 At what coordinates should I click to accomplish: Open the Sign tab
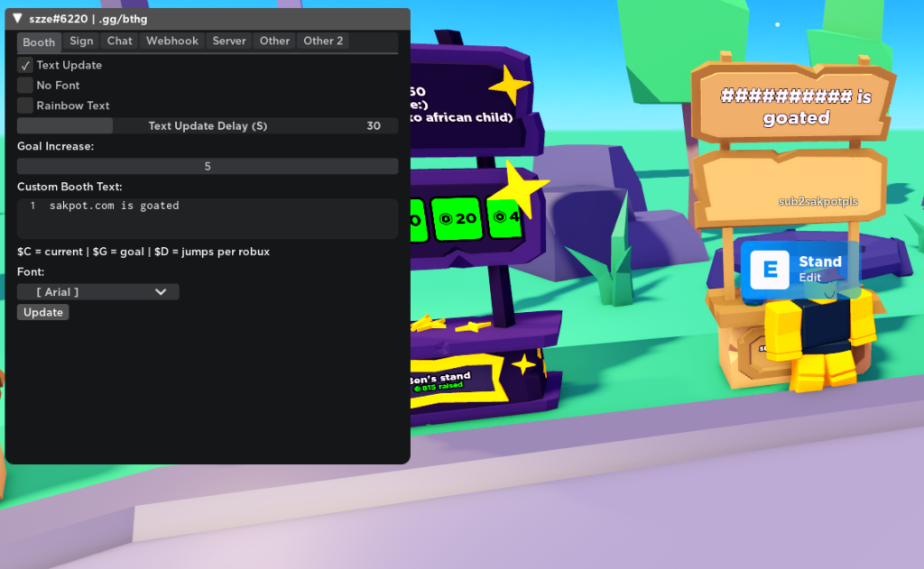(81, 41)
